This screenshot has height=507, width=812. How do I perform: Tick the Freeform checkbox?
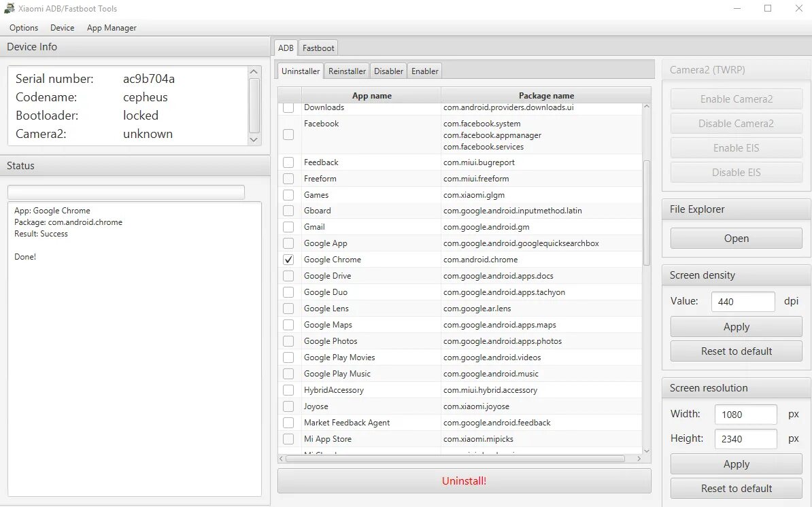point(288,179)
